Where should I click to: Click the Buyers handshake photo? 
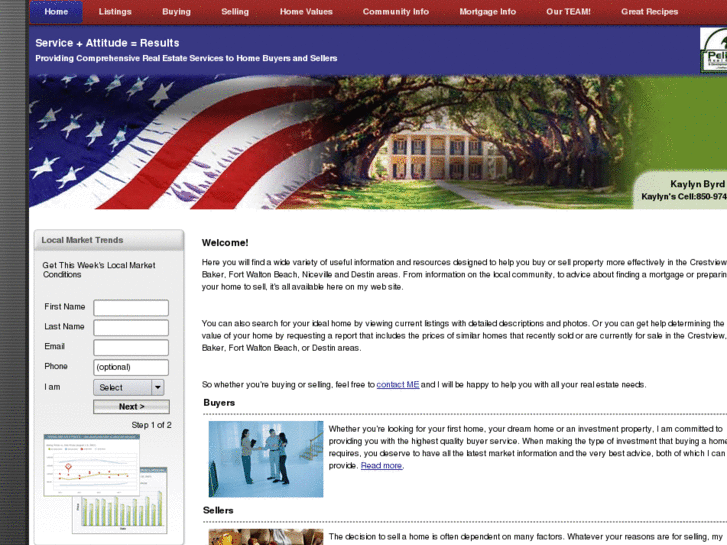(266, 459)
